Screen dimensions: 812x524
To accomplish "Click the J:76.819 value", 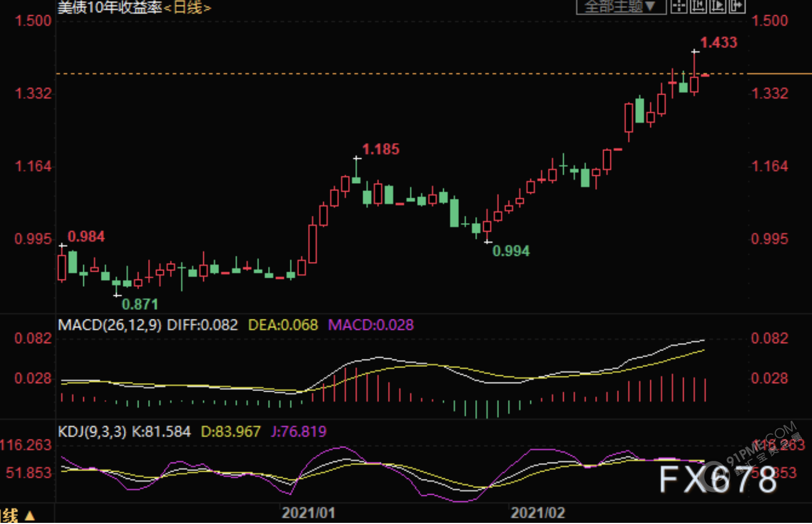I will [298, 432].
